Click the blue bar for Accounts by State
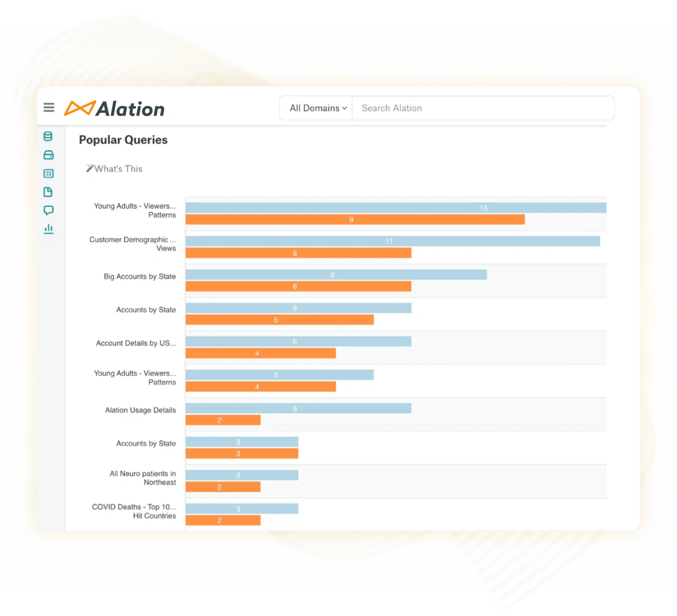The width and height of the screenshot is (677, 616). (x=298, y=308)
